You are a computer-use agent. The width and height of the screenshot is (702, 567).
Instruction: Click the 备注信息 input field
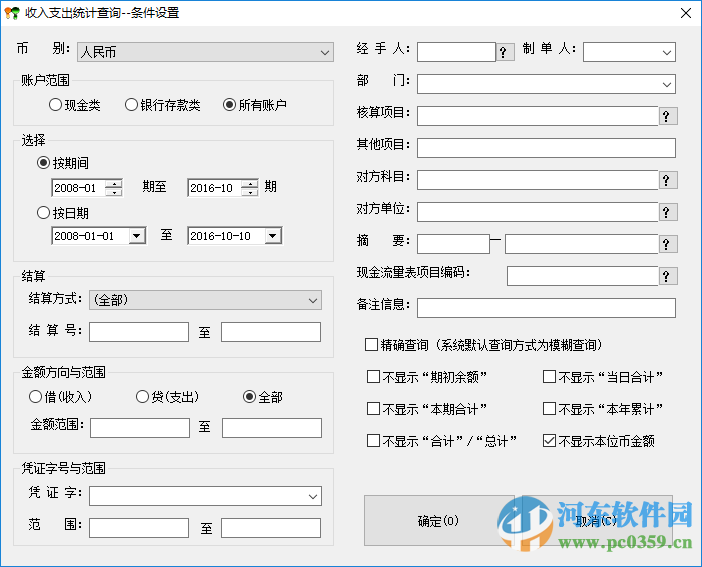click(546, 308)
